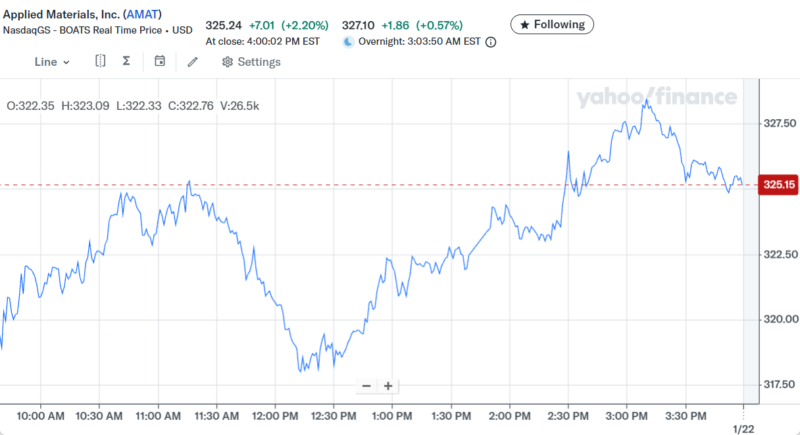Screen dimensions: 800x435
Task: Click the 325.15 current price label
Action: 778,185
